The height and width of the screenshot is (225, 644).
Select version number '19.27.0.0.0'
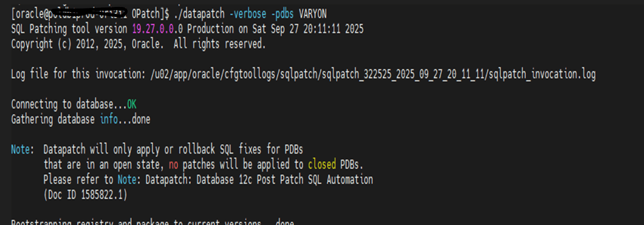[157, 29]
